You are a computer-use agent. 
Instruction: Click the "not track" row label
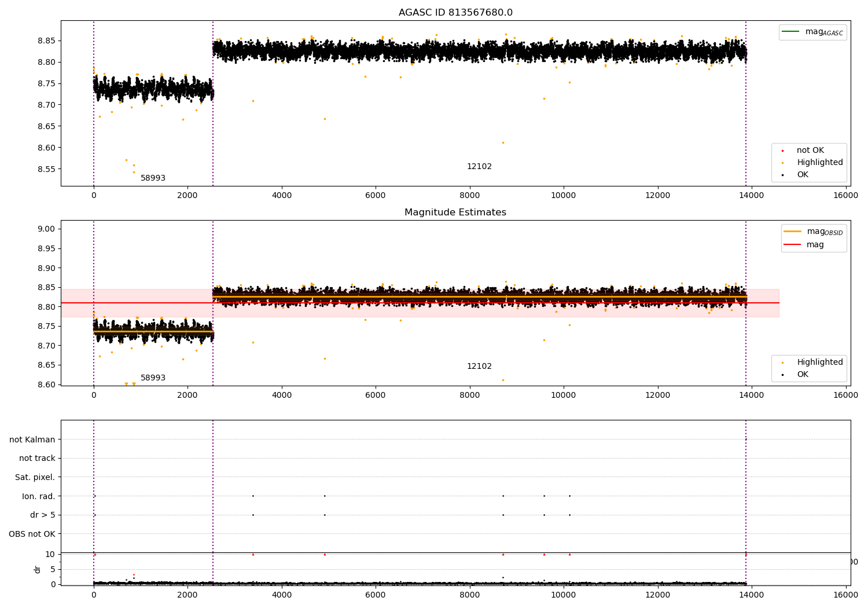click(37, 459)
